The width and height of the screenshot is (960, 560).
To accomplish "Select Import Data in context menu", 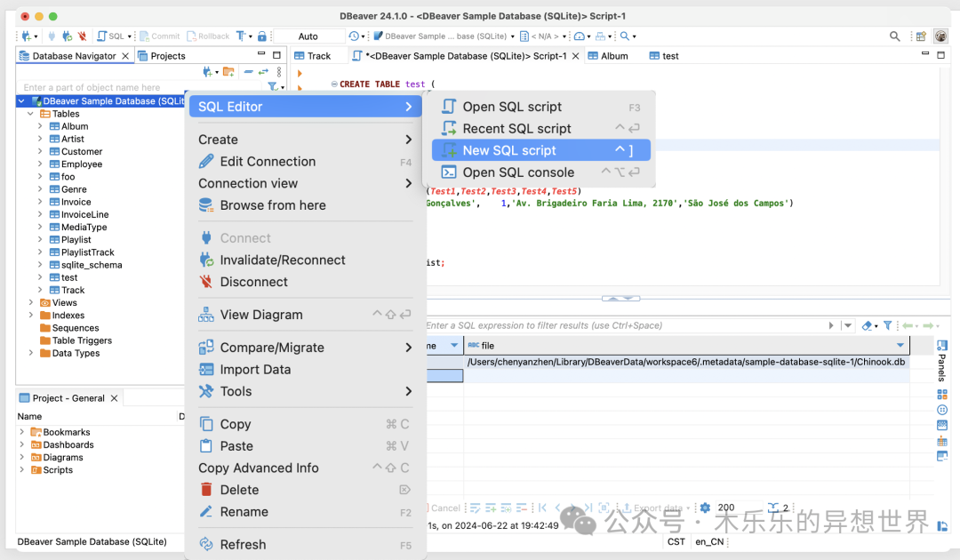I will coord(305,370).
